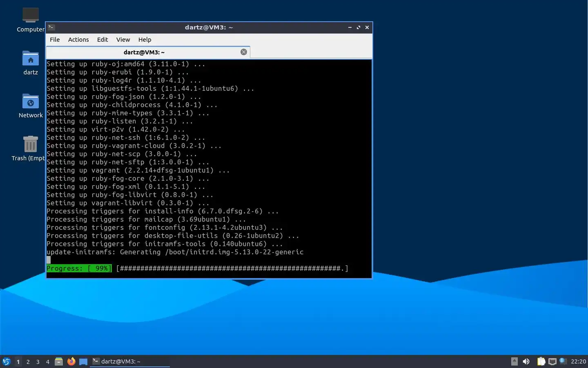This screenshot has width=588, height=368.
Task: Click the 22:20 clock in the panel
Action: pos(578,361)
